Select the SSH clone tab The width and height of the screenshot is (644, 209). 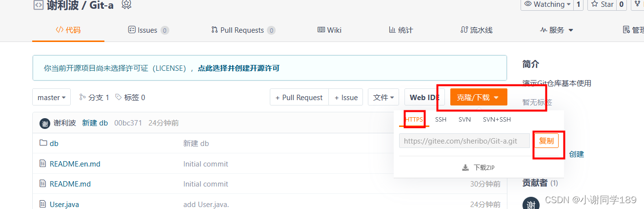point(441,119)
